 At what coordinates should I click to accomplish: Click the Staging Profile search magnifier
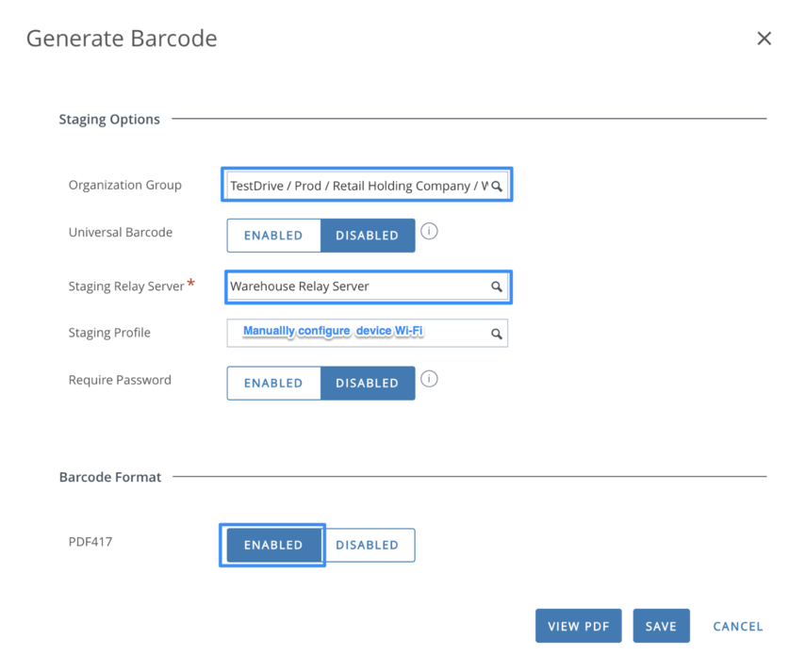point(496,334)
